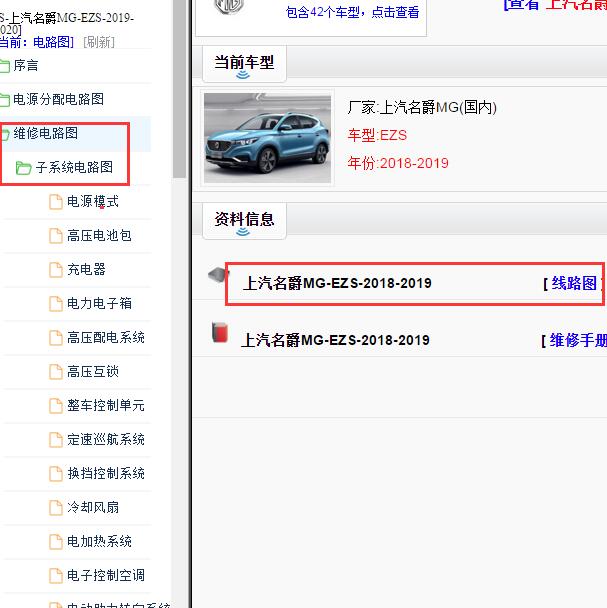Screen dimensions: 607x608
Task: Select 电加热系统 entry
Action: 99,541
